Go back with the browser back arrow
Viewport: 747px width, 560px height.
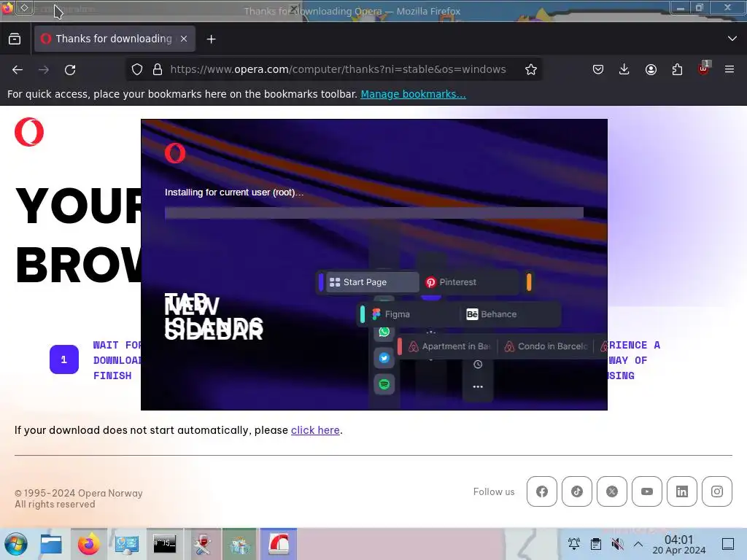click(x=18, y=69)
